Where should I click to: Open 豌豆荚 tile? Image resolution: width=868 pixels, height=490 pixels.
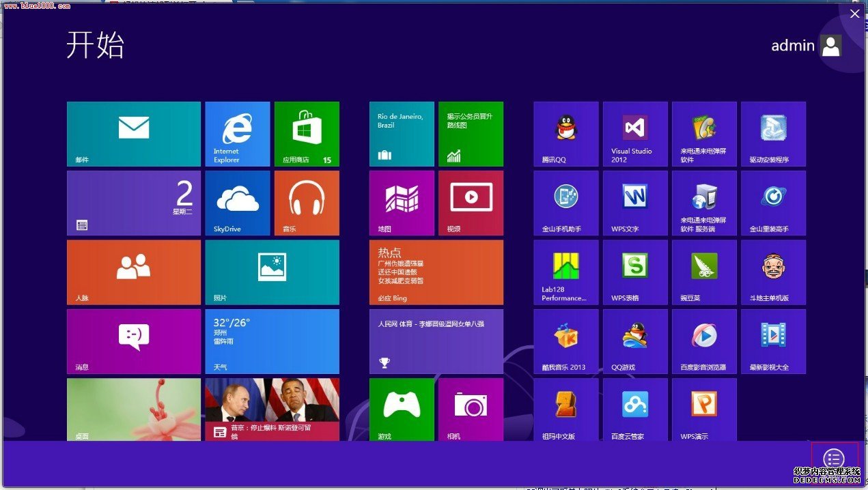click(704, 272)
